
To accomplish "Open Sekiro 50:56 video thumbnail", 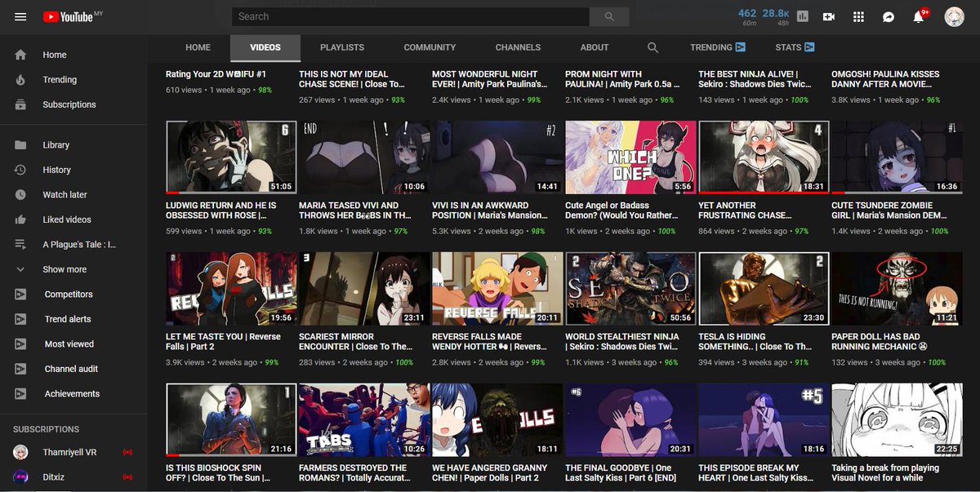I will point(630,289).
